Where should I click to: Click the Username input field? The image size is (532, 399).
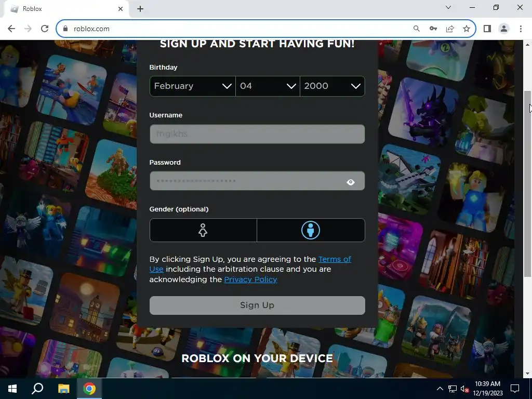257,134
